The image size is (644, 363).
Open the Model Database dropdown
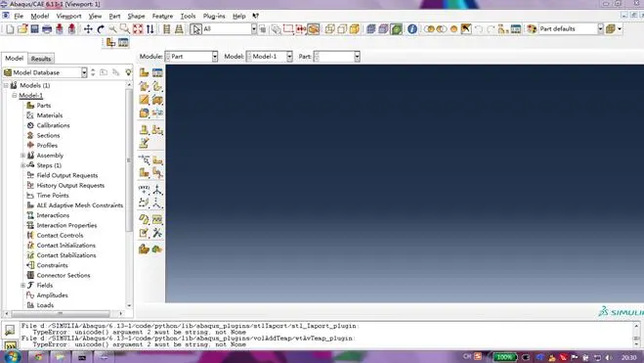[x=45, y=72]
